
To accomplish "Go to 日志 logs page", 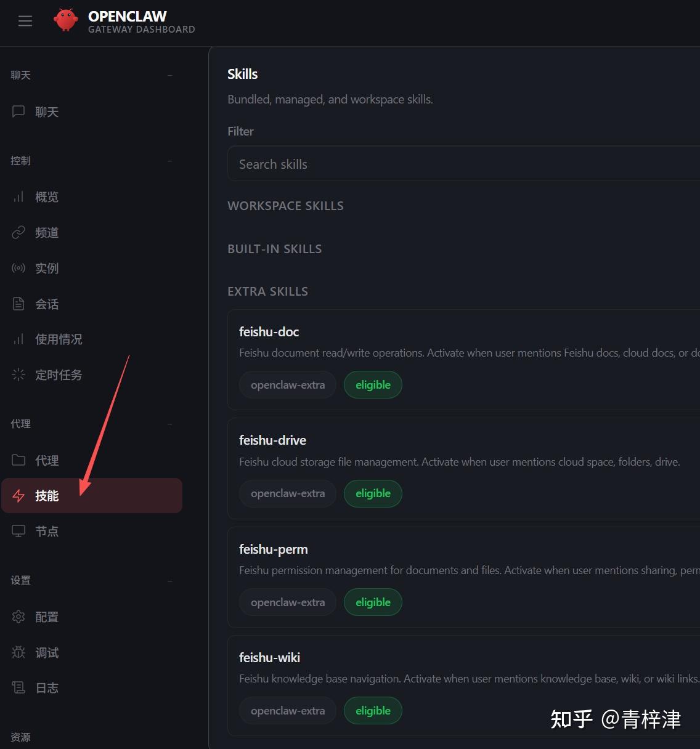I will (92, 688).
